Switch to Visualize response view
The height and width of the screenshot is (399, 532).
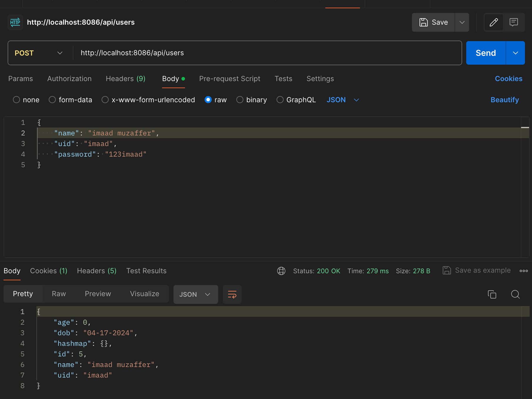tap(145, 294)
